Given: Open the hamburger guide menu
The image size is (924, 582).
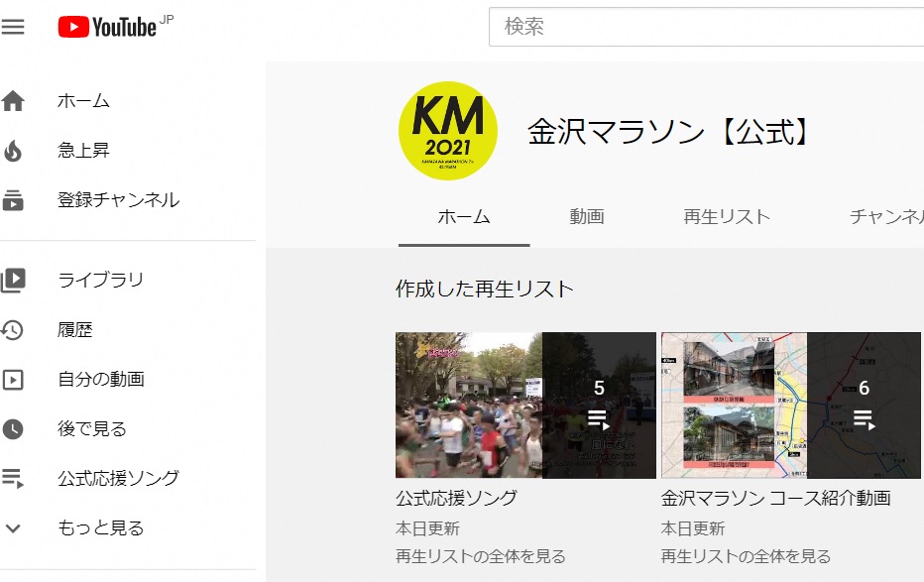Looking at the screenshot, I should click(x=12, y=27).
